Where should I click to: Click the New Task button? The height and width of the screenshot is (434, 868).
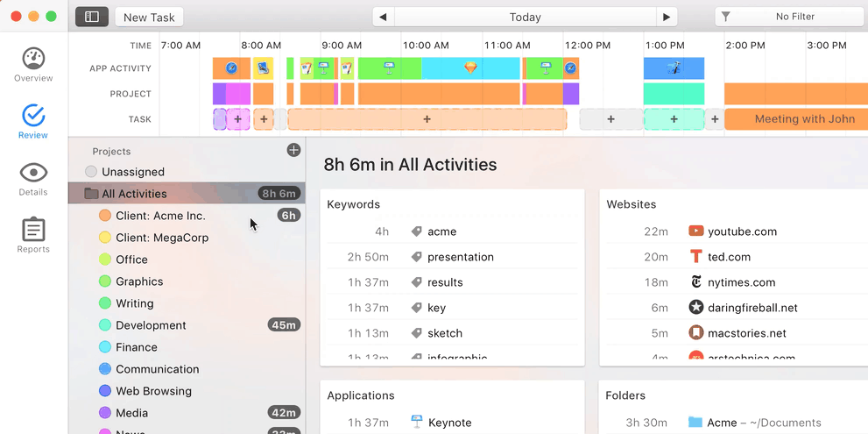tap(150, 18)
